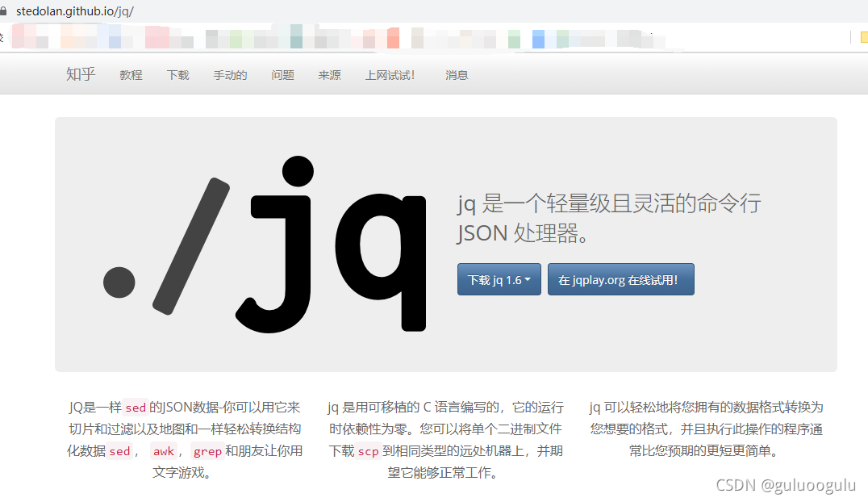Click the address bar URL stedolan.github.io/jq/
This screenshot has width=868, height=502.
pyautogui.click(x=75, y=11)
